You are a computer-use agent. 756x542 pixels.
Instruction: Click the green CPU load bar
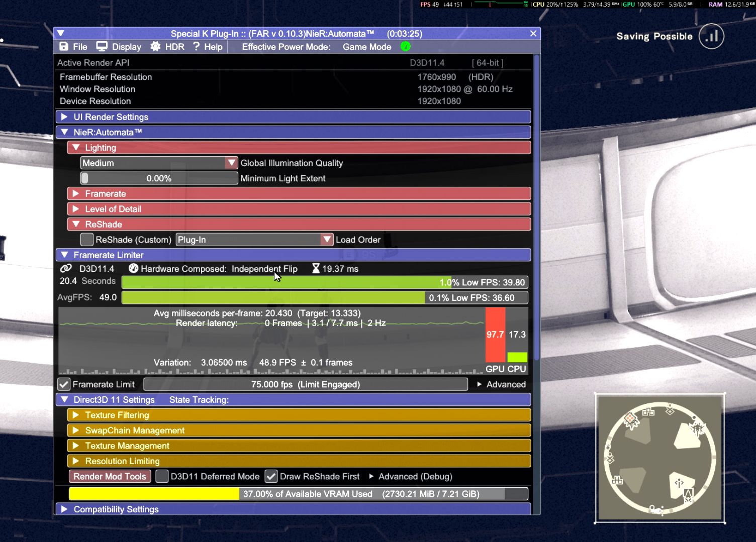[x=517, y=357]
